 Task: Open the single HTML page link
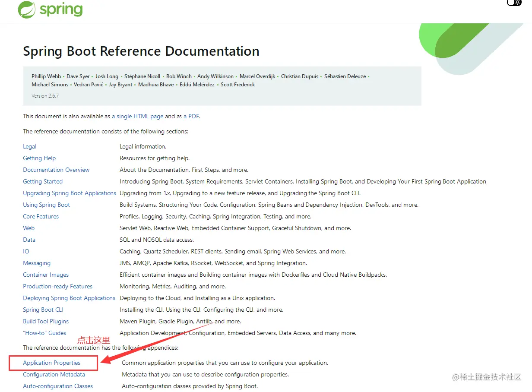(138, 117)
